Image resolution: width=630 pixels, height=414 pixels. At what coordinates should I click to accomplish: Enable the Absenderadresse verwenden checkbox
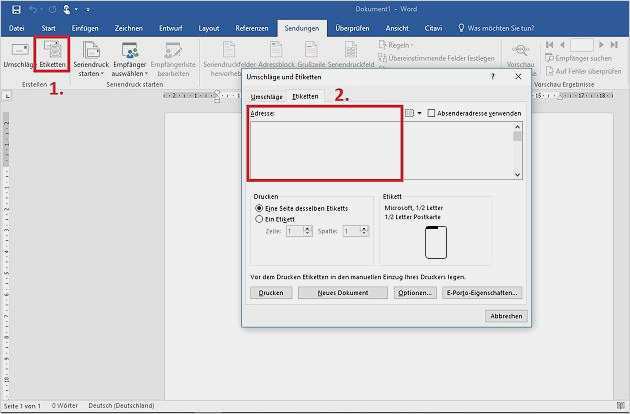[431, 114]
